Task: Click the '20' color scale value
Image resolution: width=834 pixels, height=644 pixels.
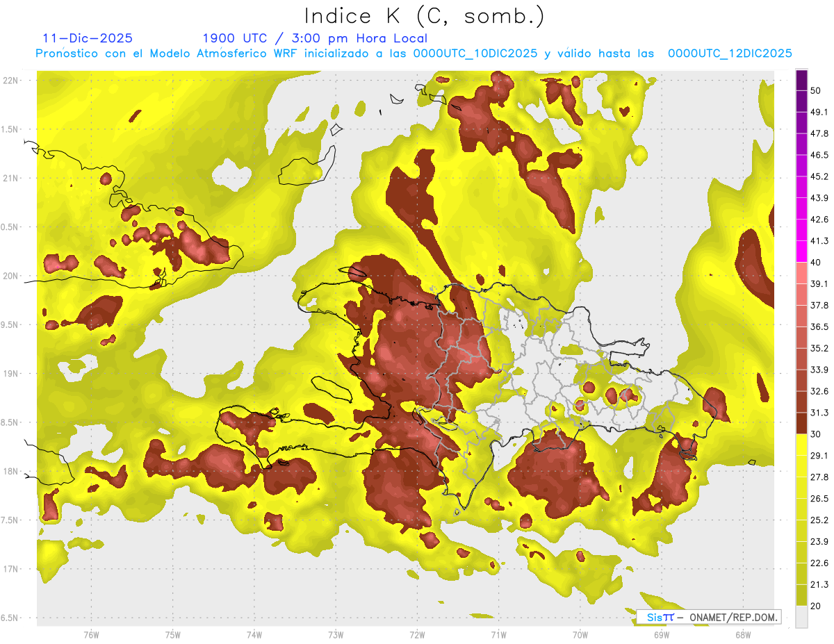Action: point(817,606)
